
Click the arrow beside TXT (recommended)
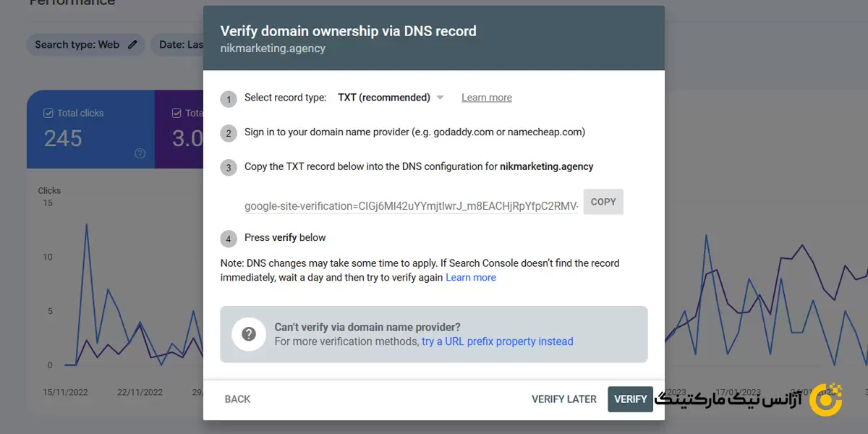pos(440,98)
